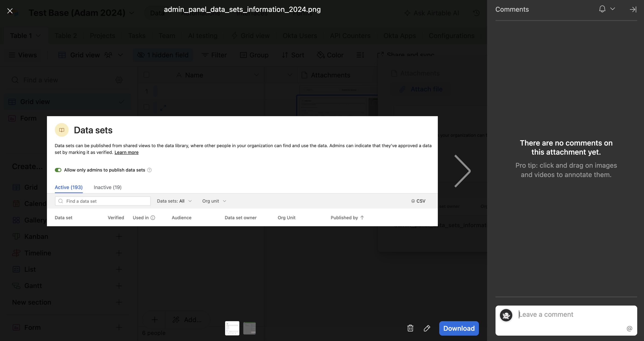This screenshot has height=341, width=644.
Task: Select the Active (193) tab
Action: tap(69, 187)
